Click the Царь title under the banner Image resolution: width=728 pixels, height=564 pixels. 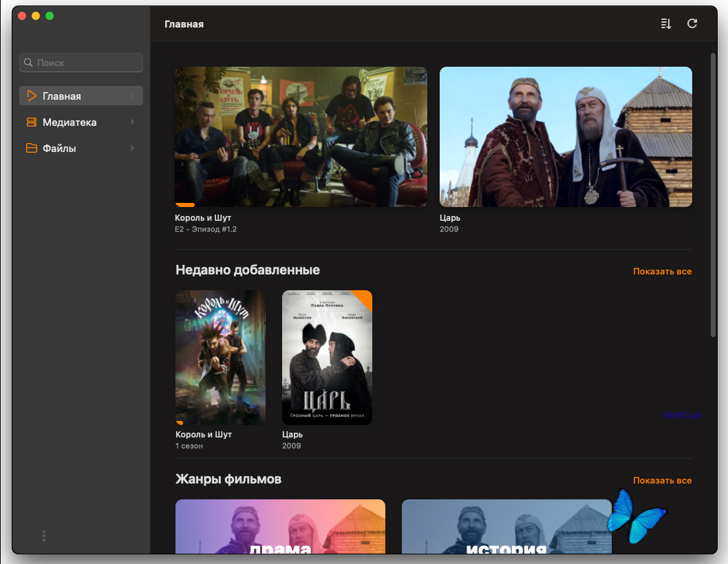pos(450,218)
